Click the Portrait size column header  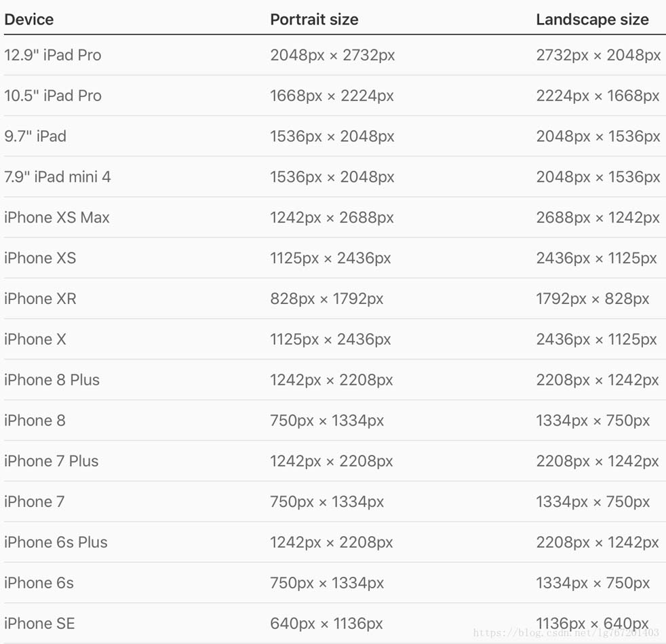click(x=314, y=20)
